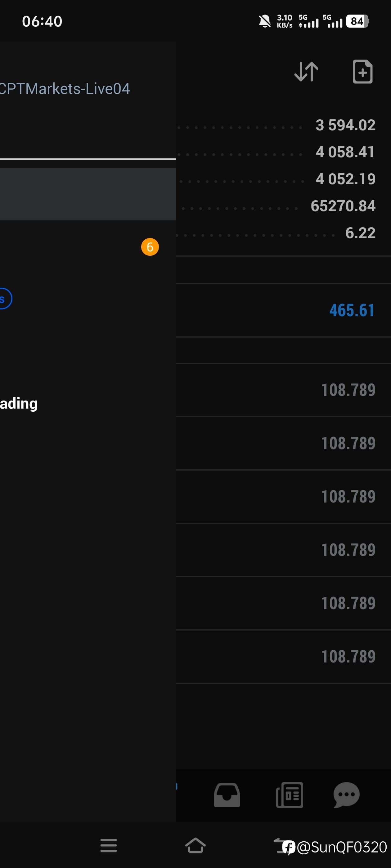391x868 pixels.
Task: Select the CPTMarkets-Live04 account label
Action: tap(65, 89)
